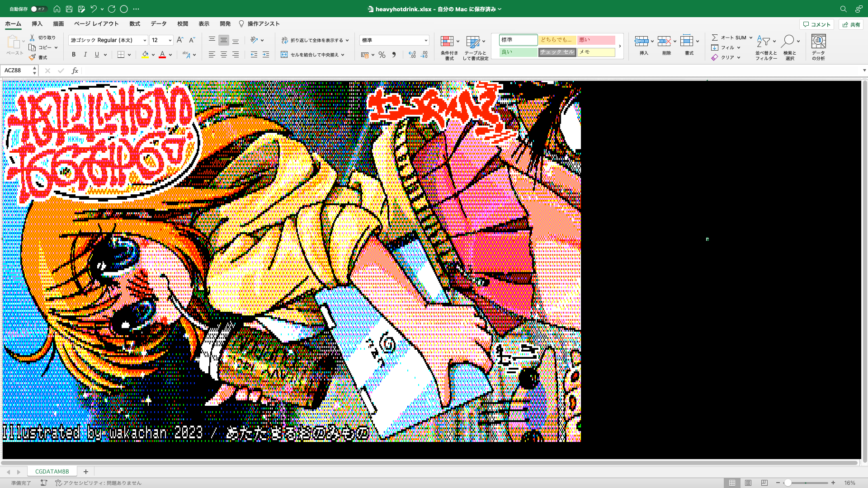
Task: Toggle AutoSave switch
Action: click(x=38, y=9)
